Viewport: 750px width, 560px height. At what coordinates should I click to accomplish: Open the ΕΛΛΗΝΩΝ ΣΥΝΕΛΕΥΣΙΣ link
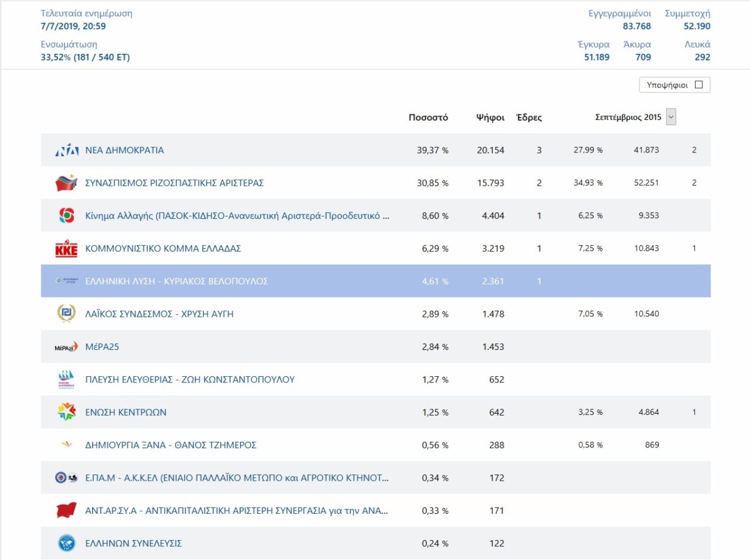pos(134,543)
